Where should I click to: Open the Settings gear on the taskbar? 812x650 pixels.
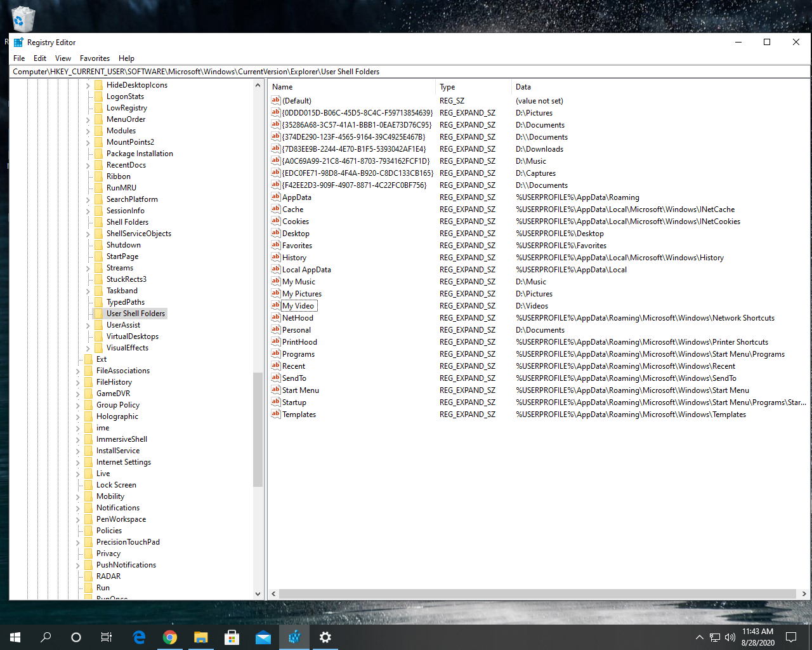click(325, 637)
